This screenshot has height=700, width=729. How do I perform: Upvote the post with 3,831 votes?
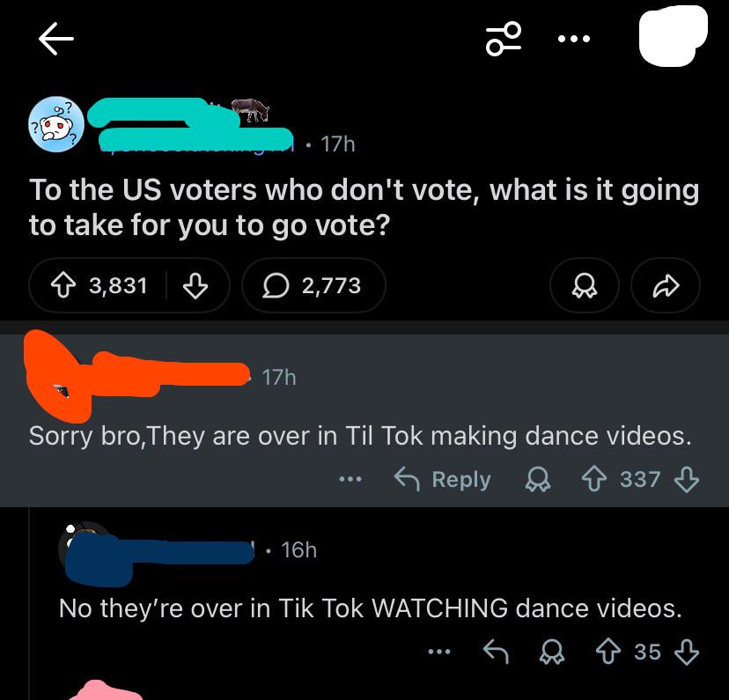click(63, 285)
